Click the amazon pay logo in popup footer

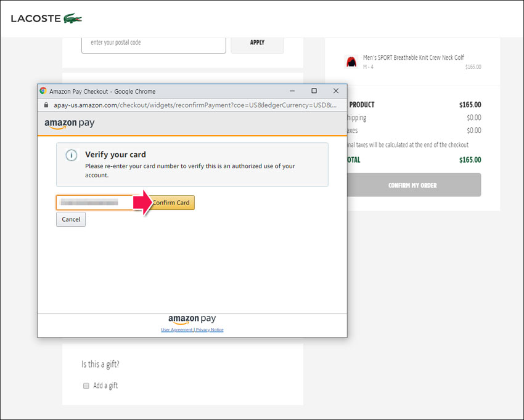click(x=192, y=320)
